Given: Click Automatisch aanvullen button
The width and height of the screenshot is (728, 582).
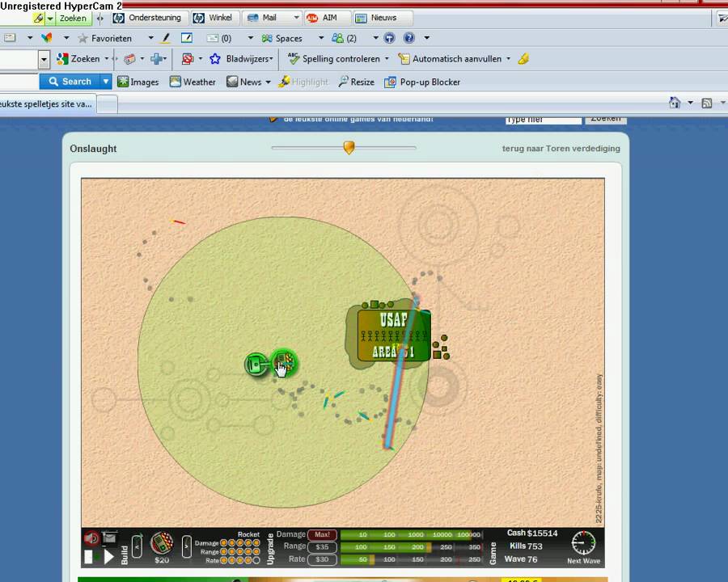Looking at the screenshot, I should (x=450, y=59).
